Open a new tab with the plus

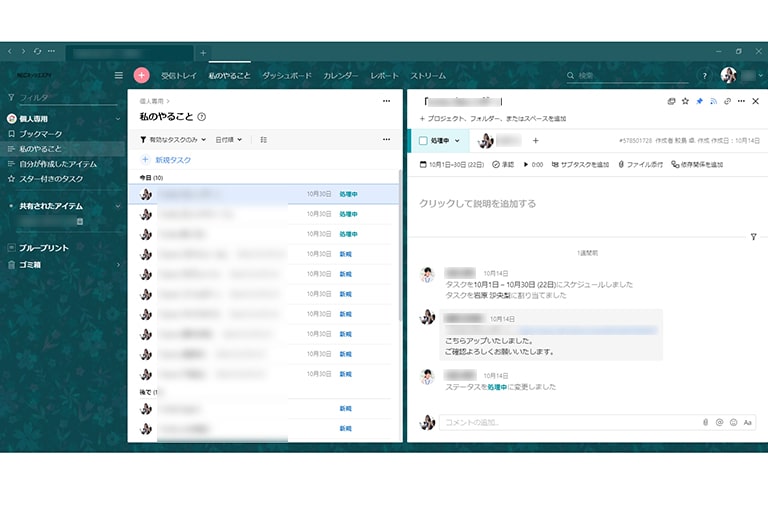coord(203,52)
